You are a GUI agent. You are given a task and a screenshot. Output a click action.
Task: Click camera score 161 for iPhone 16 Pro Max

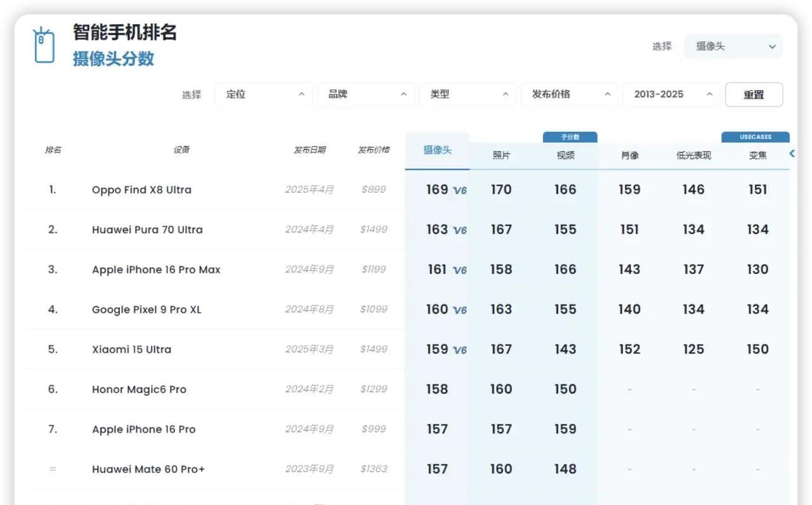(x=437, y=270)
